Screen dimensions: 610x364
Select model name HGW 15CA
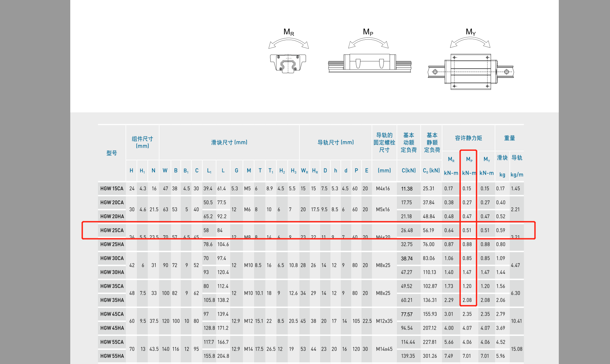(x=112, y=189)
